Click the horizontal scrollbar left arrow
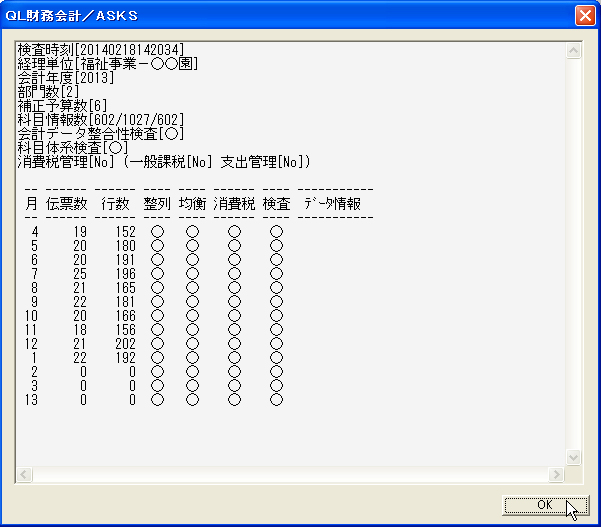The width and height of the screenshot is (601, 527). pyautogui.click(x=24, y=474)
